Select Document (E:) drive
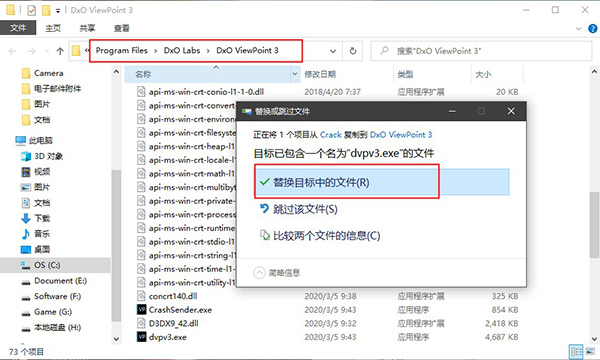 point(60,281)
